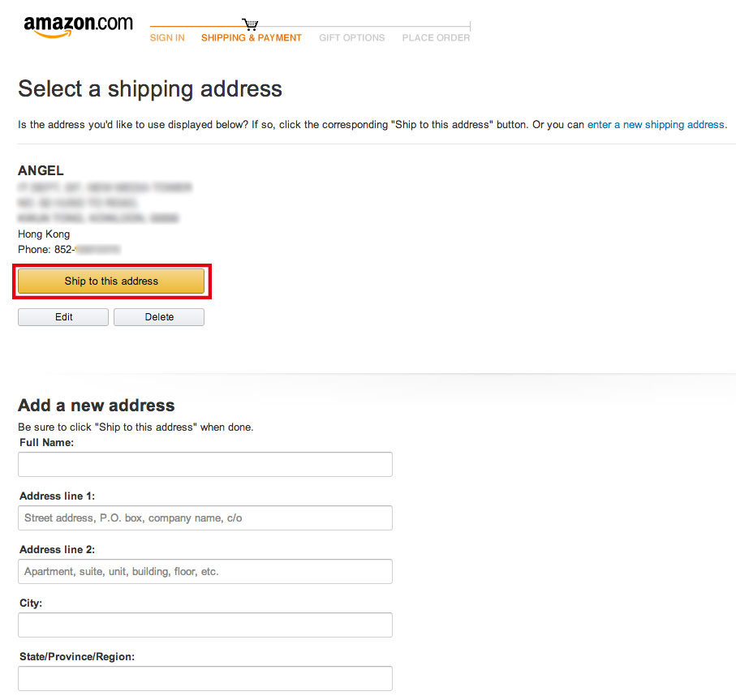Open enter a new shipping address link

click(656, 124)
